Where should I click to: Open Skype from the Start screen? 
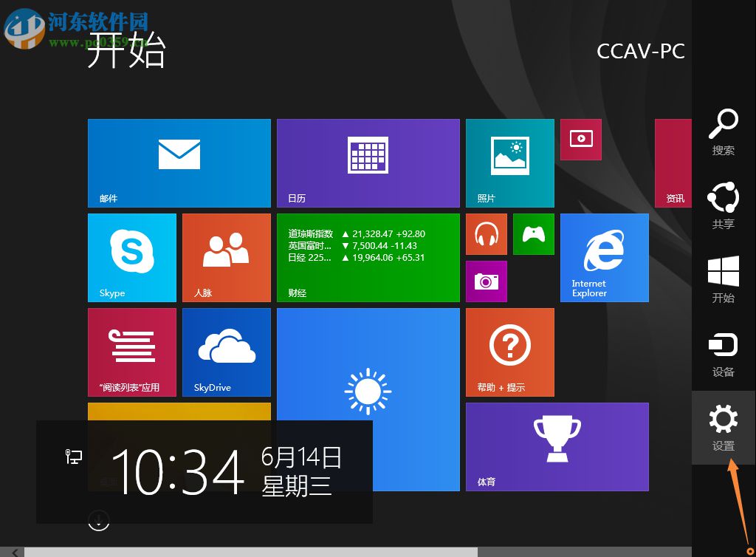click(131, 257)
